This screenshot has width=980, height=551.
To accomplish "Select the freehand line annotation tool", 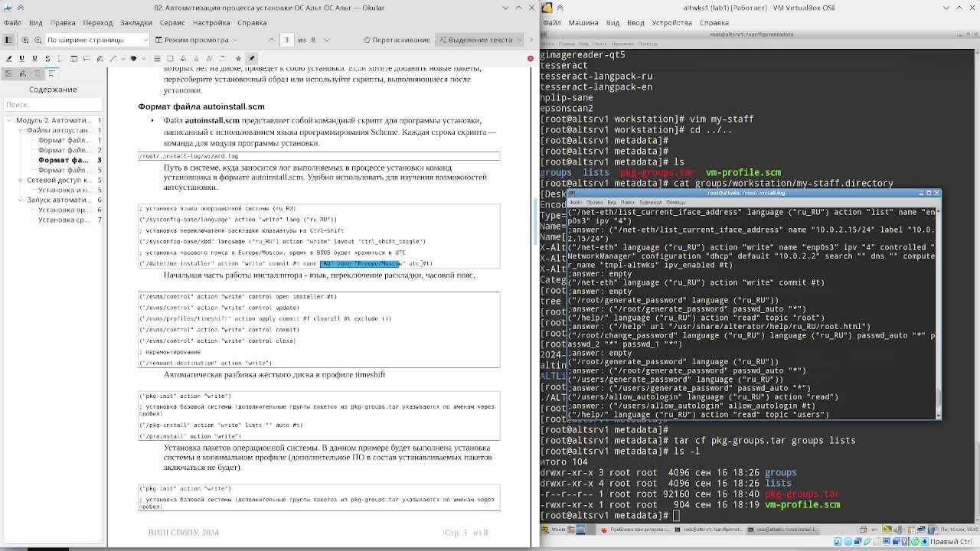I will click(x=100, y=58).
